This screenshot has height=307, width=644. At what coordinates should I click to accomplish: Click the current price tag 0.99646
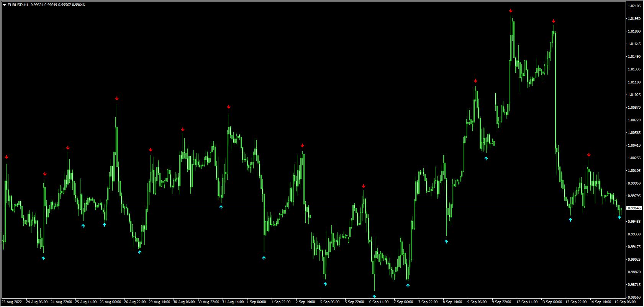[634, 208]
